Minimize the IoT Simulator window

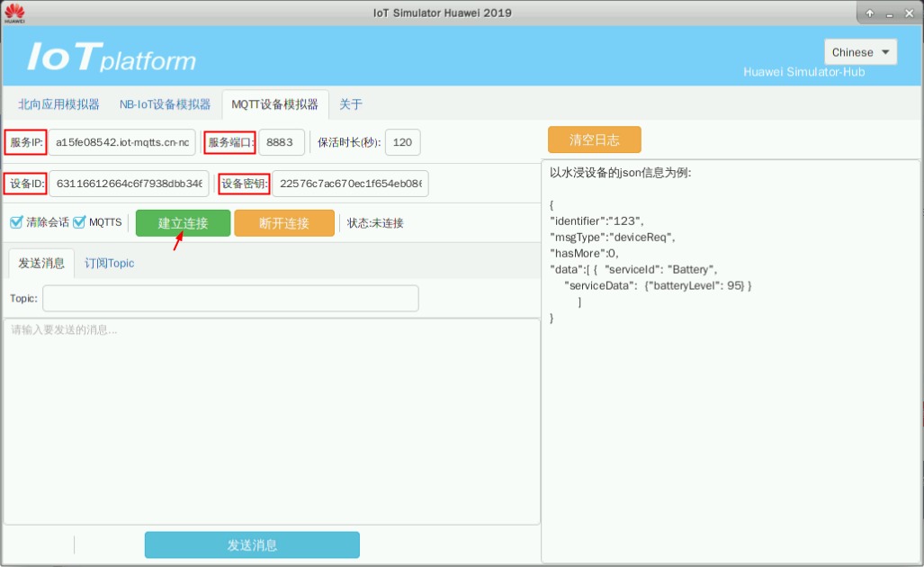pos(889,13)
